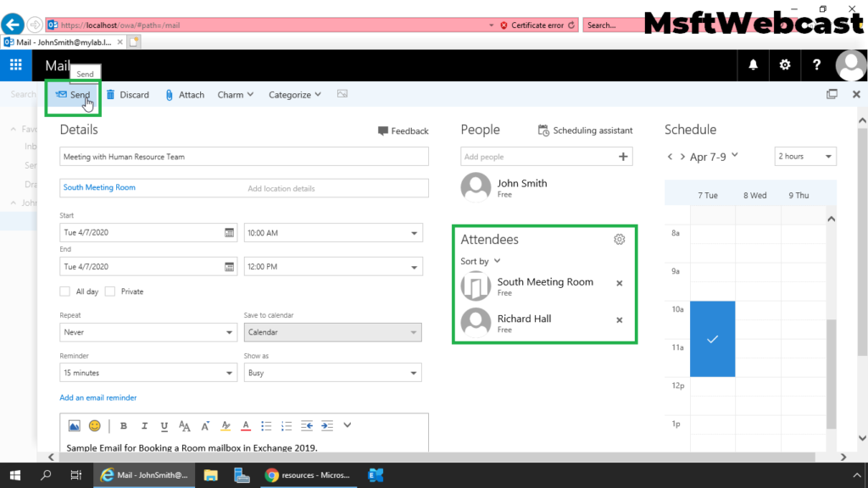Open the font size tool
Viewport: 868px width, 488px height.
click(184, 425)
